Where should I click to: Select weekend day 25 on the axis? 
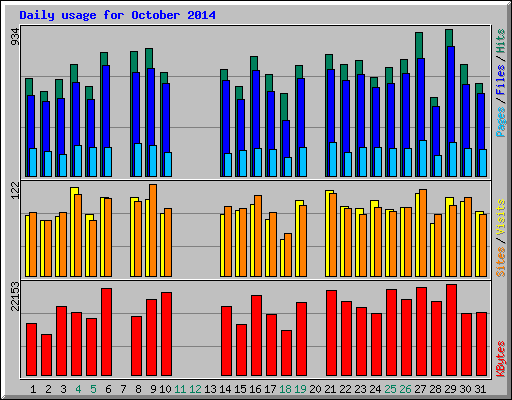(390, 389)
